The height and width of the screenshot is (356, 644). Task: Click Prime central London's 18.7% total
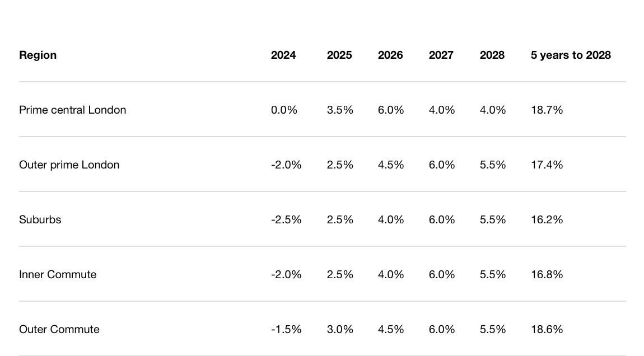coord(547,110)
